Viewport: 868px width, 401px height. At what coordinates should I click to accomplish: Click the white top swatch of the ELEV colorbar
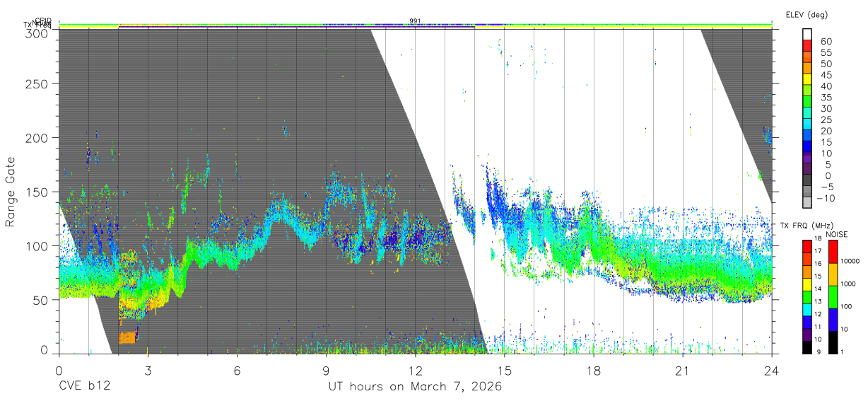pyautogui.click(x=807, y=33)
